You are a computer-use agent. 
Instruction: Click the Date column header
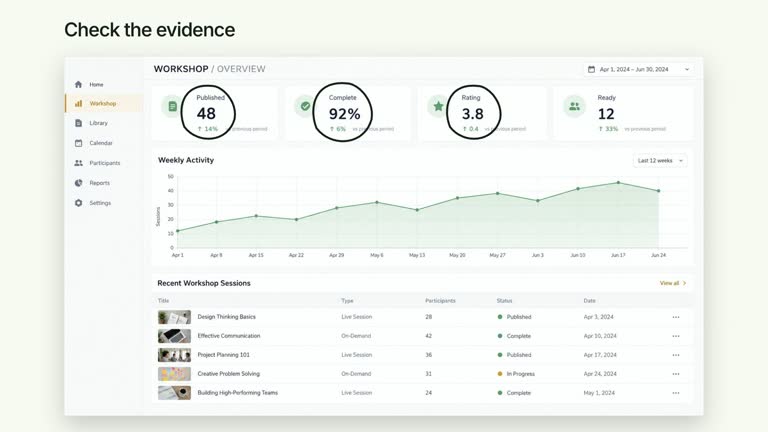click(590, 301)
